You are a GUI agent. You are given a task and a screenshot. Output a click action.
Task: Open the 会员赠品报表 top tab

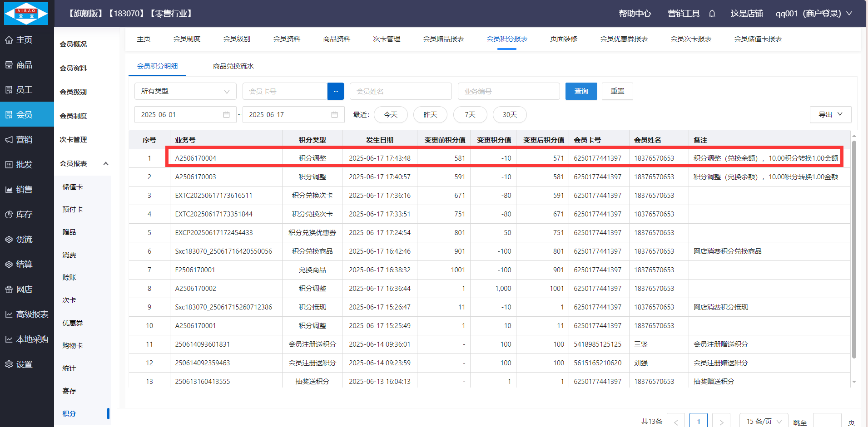pyautogui.click(x=443, y=39)
